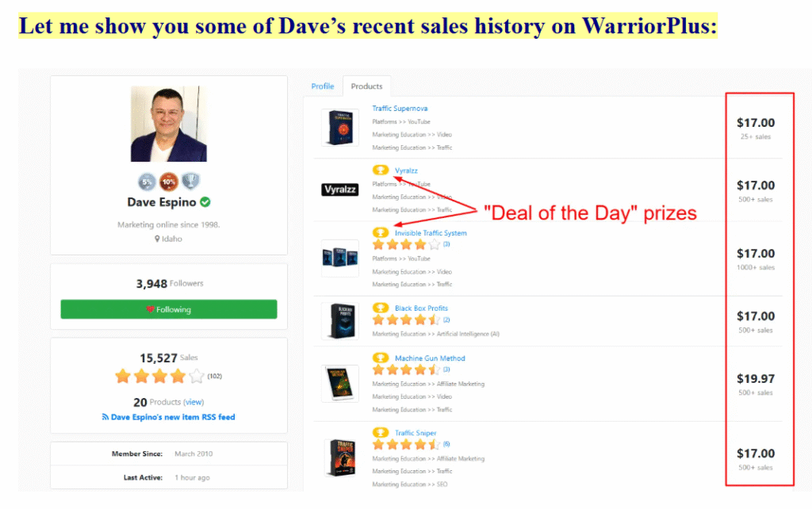812x509 pixels.
Task: Click the trophy badge next to Machine Gun Method
Action: (381, 358)
